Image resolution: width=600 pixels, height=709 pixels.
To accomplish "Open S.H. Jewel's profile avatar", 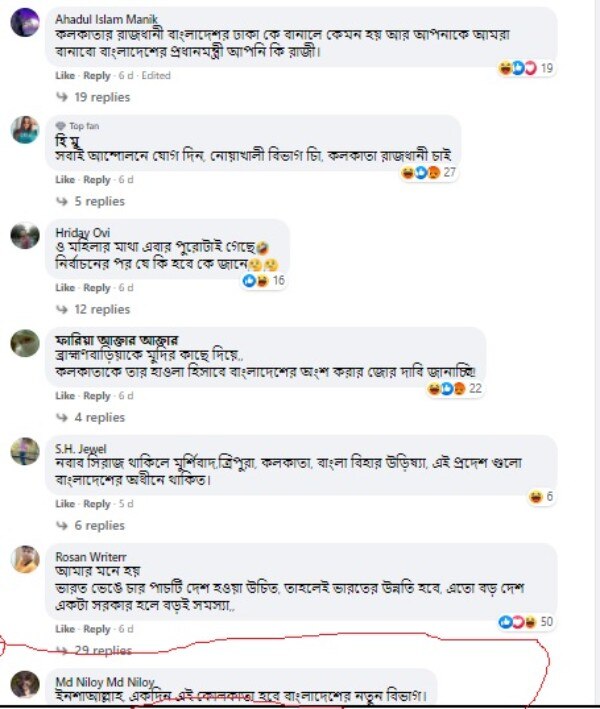I will tap(25, 451).
